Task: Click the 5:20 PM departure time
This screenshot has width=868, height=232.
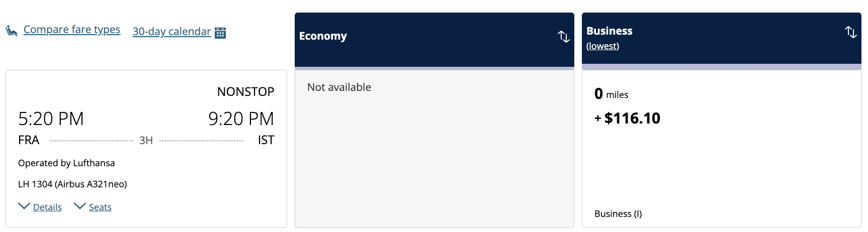Action: pos(51,119)
